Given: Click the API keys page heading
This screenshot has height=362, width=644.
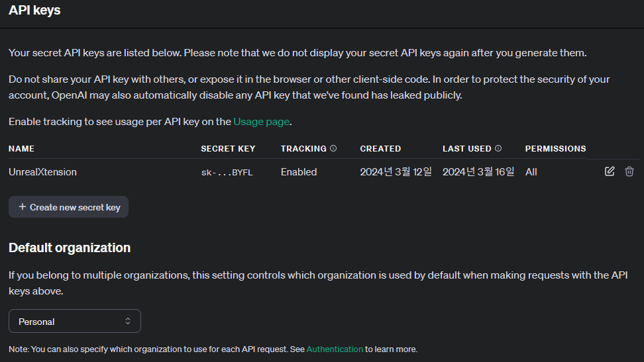Looking at the screenshot, I should pos(34,10).
